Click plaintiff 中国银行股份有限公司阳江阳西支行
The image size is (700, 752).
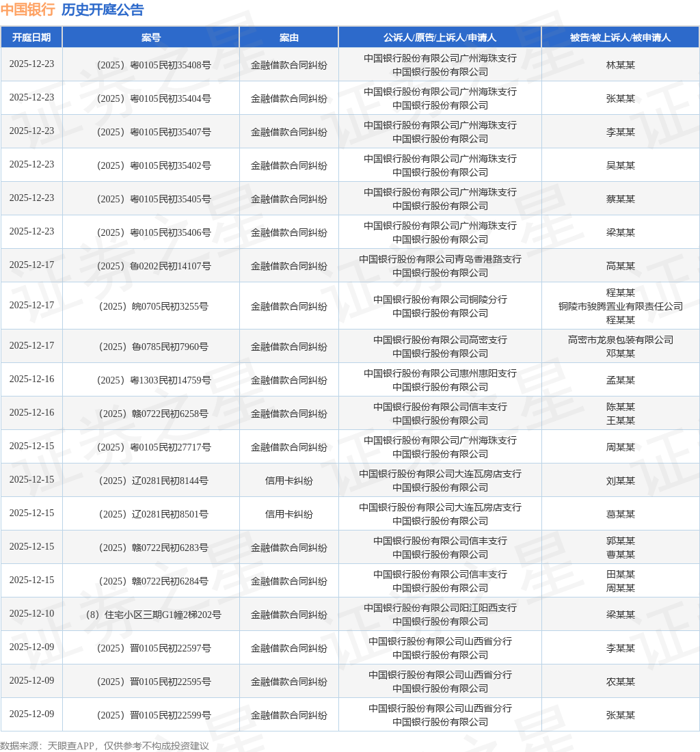pyautogui.click(x=440, y=608)
